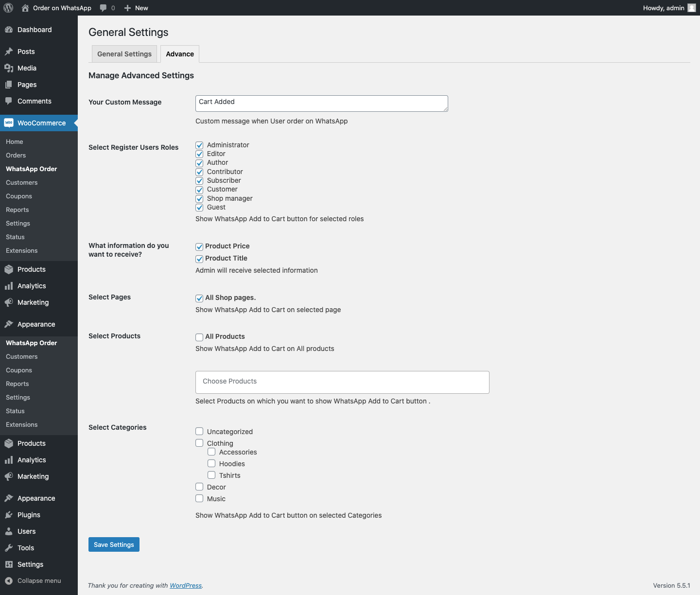Open the WordPress link in the footer

(186, 585)
